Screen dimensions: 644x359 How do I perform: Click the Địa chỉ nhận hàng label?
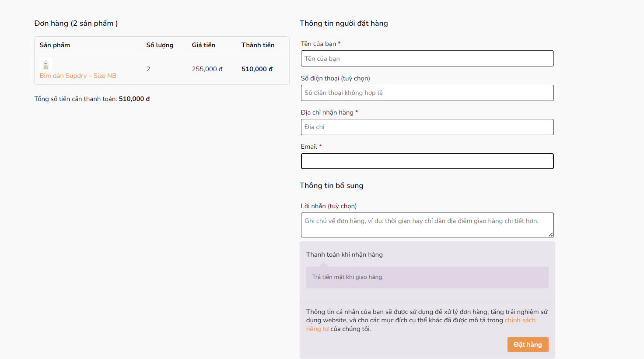(x=327, y=112)
